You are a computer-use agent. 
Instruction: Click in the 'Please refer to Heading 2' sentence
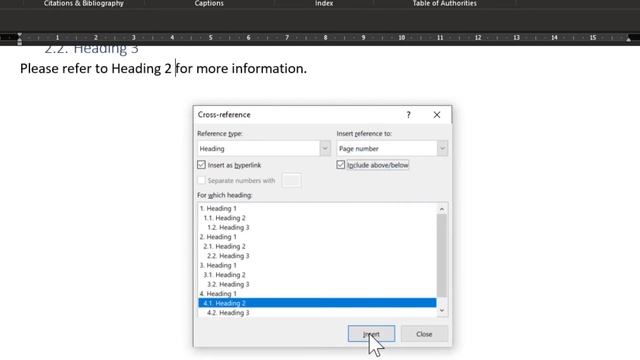click(163, 69)
